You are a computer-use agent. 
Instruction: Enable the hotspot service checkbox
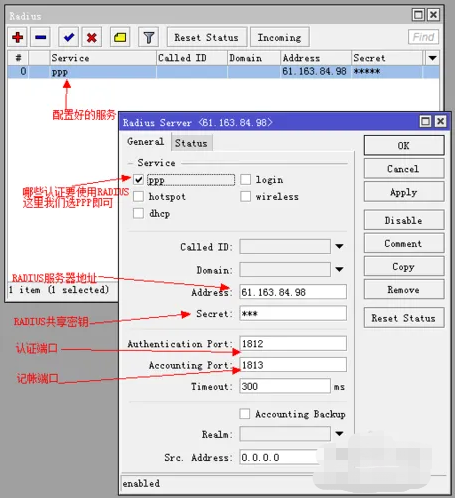[138, 196]
